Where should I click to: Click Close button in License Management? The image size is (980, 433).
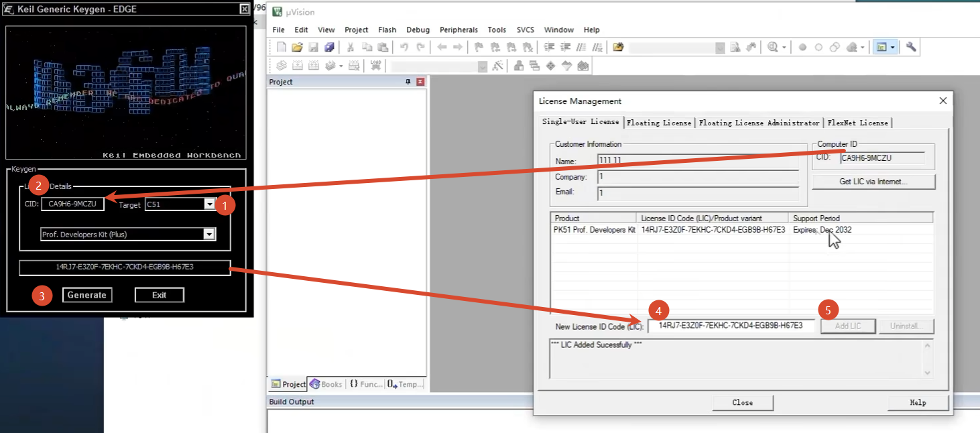pos(743,403)
